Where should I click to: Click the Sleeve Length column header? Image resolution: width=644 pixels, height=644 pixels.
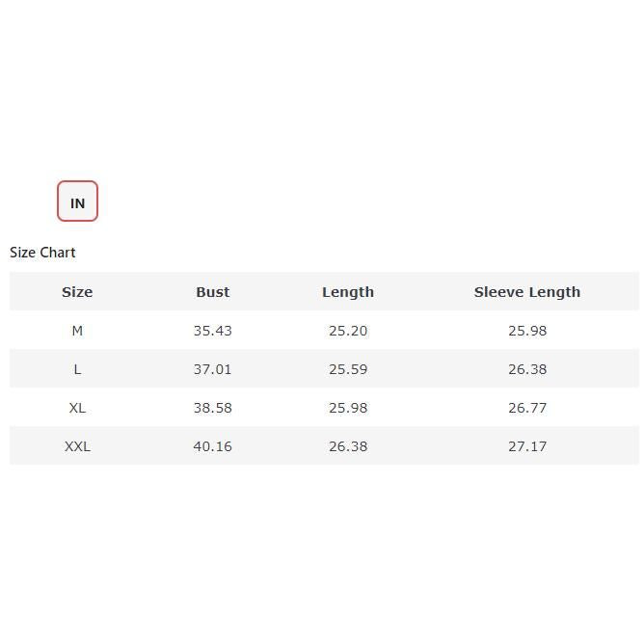[526, 292]
